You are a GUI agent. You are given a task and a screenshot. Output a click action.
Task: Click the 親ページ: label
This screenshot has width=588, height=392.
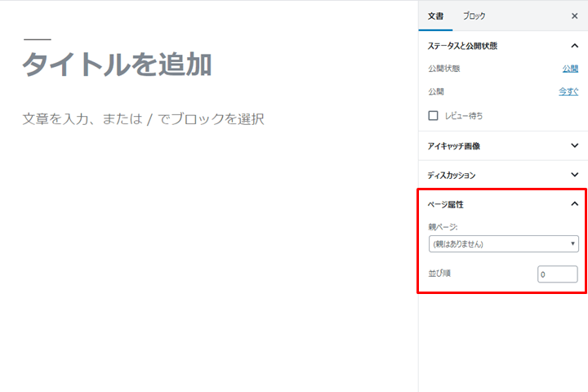coord(443,227)
